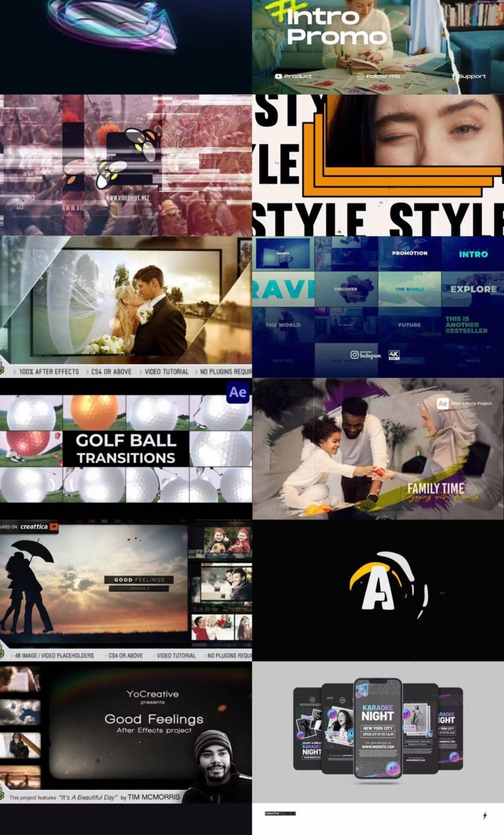
Task: Click the '100% AFTER EFFECTS' banner text
Action: (x=49, y=372)
